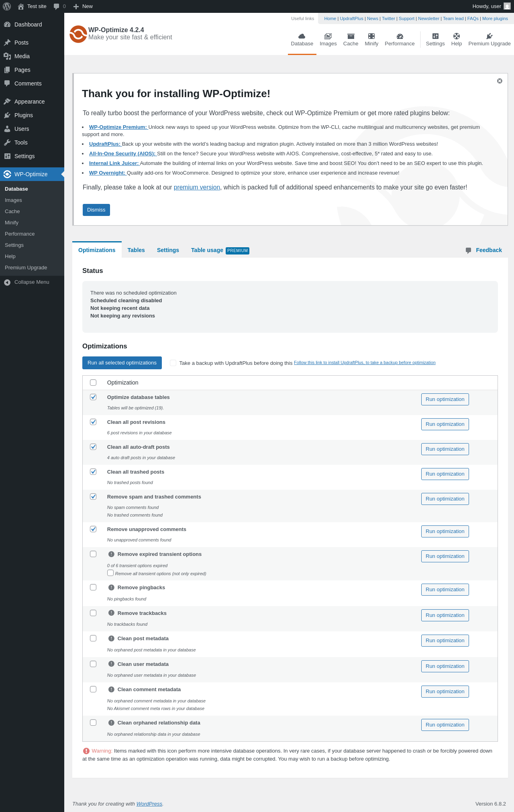Open Tools wrench icon in sidebar
This screenshot has width=514, height=812.
pyautogui.click(x=7, y=142)
